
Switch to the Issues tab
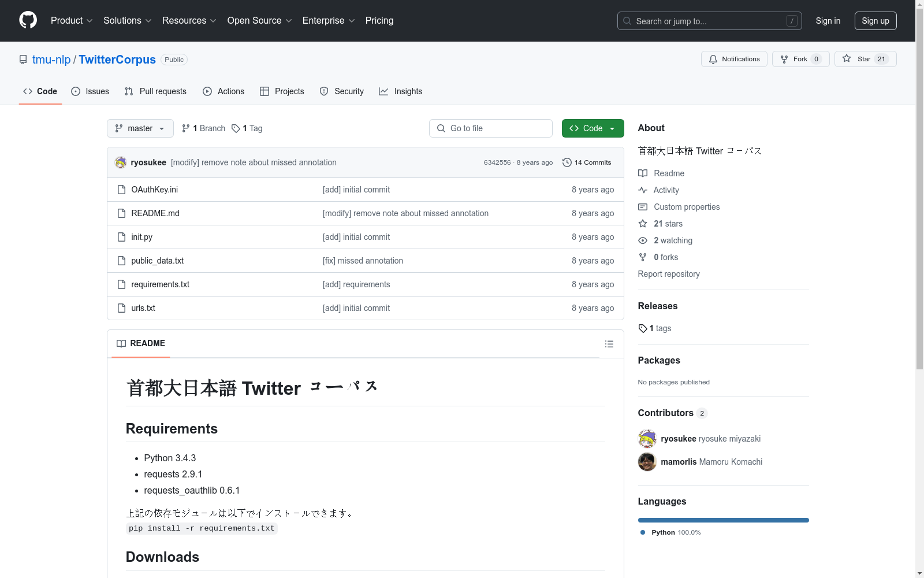[x=90, y=91]
